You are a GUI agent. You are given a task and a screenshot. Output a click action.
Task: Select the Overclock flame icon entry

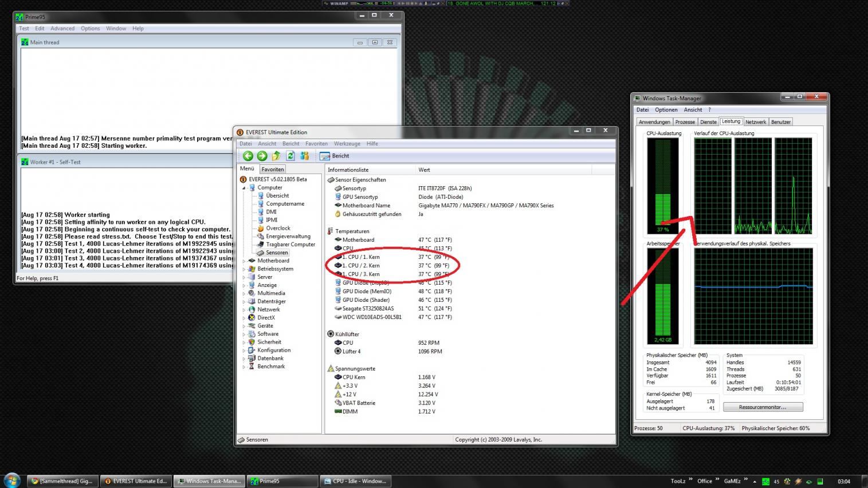tap(261, 228)
